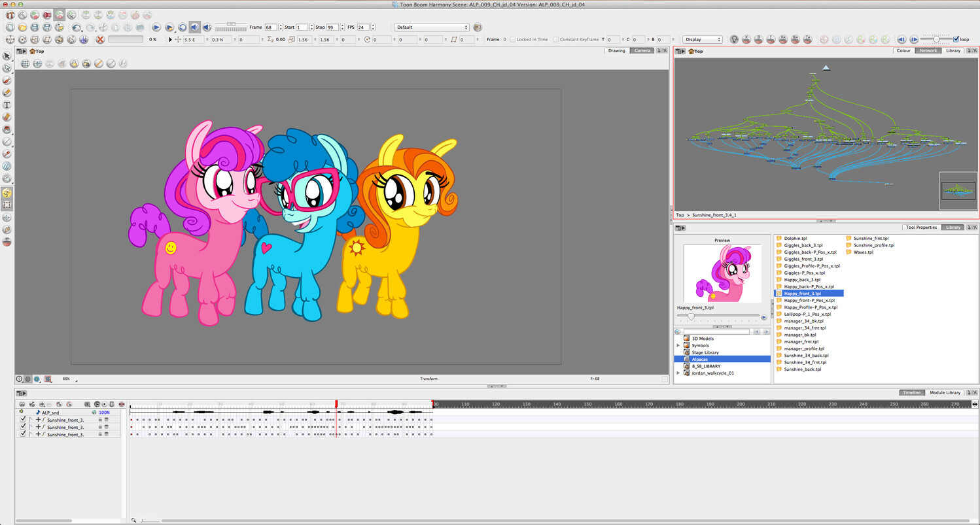Click the Open scene folder icon
980x525 pixels.
click(22, 27)
